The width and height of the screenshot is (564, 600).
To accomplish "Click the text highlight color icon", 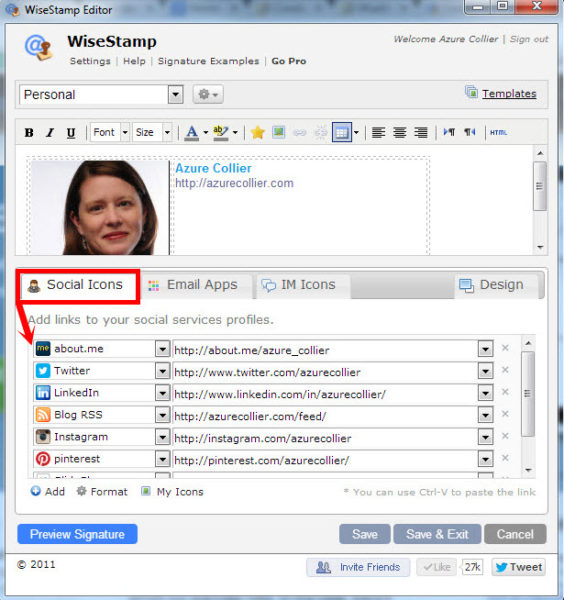I will [221, 132].
